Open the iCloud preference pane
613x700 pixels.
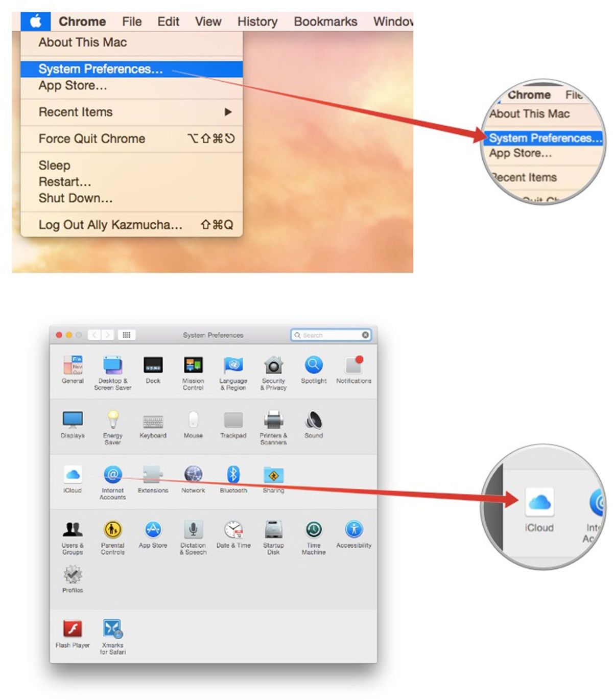tap(73, 475)
